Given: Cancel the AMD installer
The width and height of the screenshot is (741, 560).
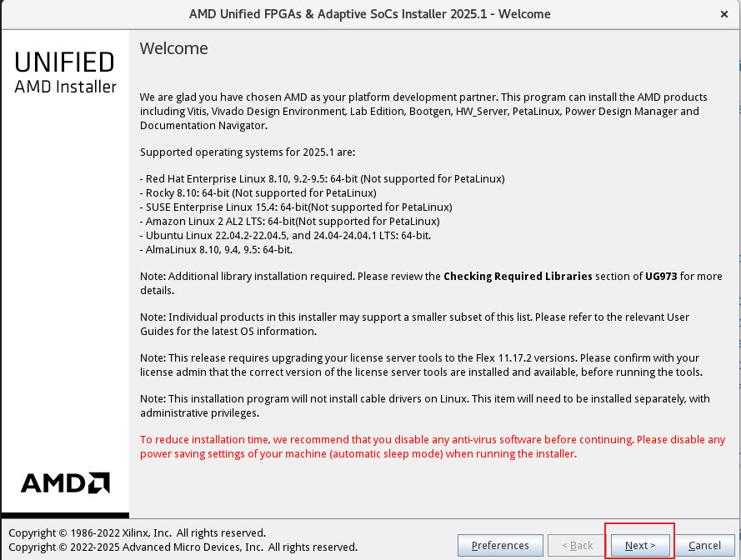Looking at the screenshot, I should pyautogui.click(x=704, y=545).
